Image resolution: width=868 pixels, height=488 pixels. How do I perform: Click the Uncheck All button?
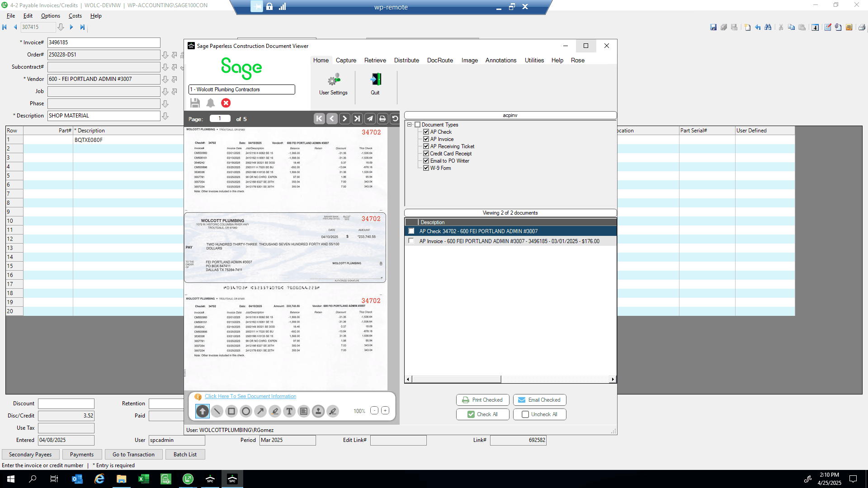point(540,414)
